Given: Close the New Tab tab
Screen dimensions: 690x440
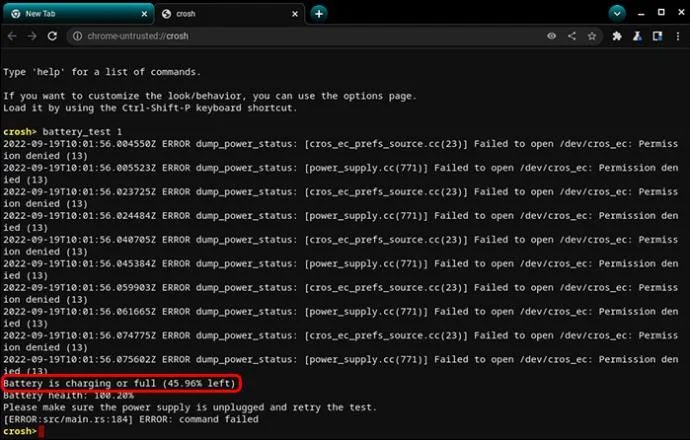Looking at the screenshot, I should coord(144,14).
